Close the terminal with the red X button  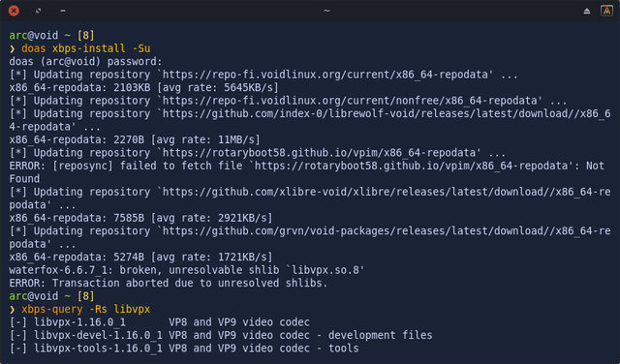14,11
